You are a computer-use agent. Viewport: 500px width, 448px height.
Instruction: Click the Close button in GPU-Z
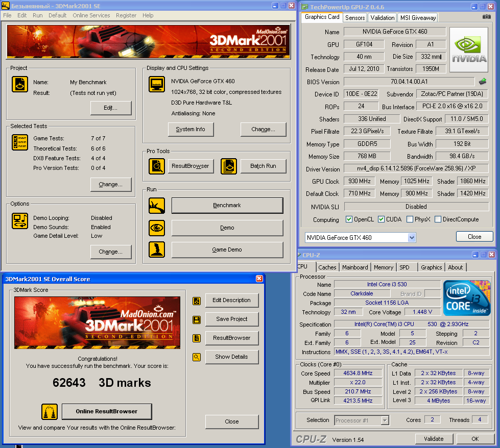coord(474,237)
